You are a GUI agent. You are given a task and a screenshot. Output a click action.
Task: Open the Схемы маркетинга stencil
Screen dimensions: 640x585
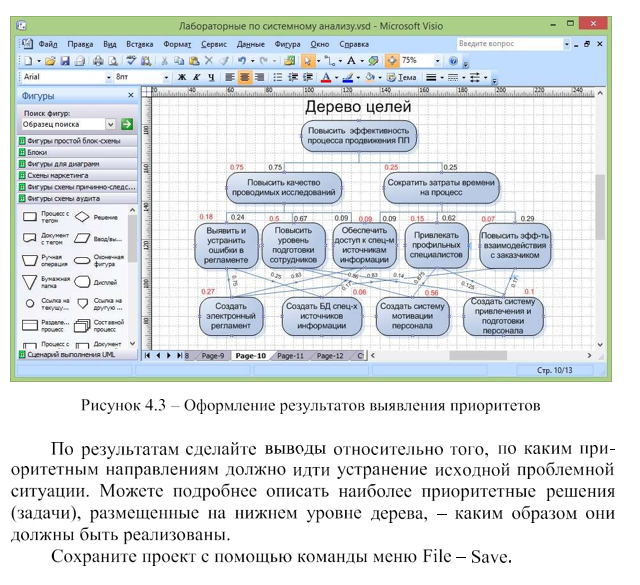pos(78,176)
